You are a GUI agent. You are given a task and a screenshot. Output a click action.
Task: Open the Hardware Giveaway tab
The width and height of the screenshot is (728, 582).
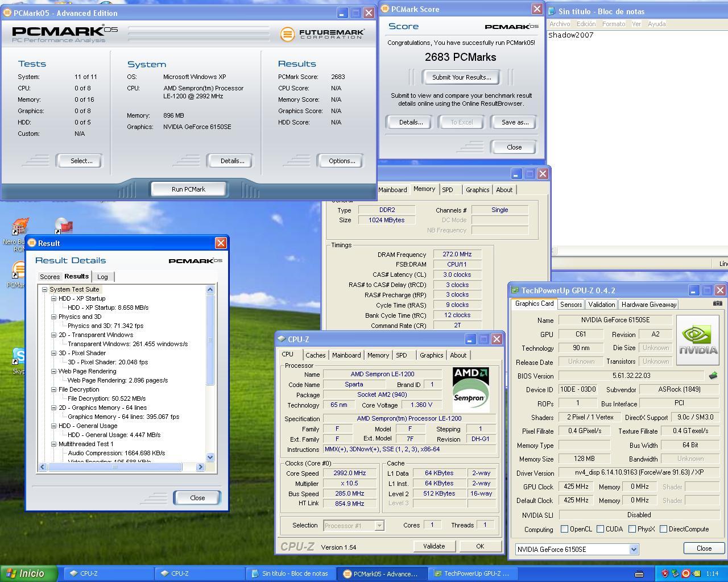(649, 305)
